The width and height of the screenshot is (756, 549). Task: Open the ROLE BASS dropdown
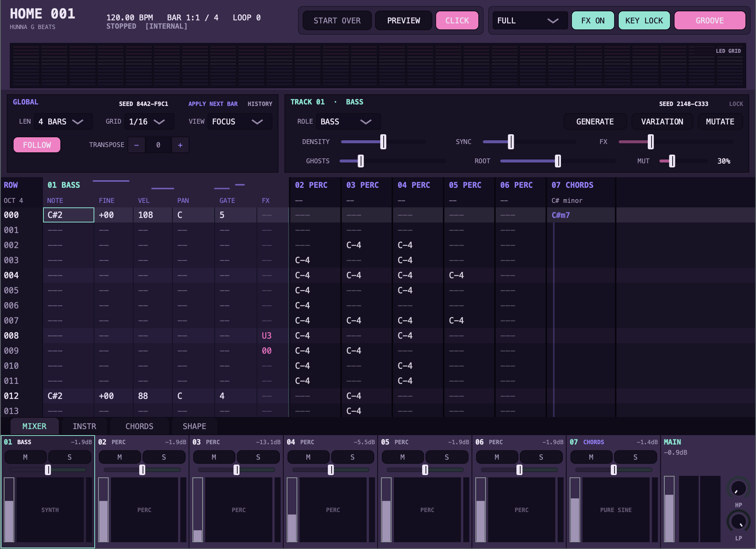pyautogui.click(x=348, y=121)
